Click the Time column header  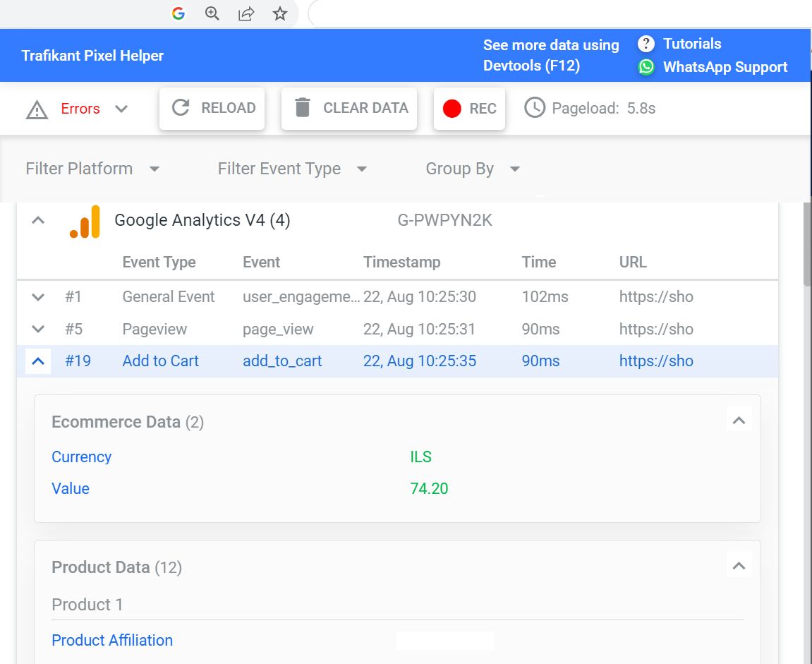click(538, 262)
